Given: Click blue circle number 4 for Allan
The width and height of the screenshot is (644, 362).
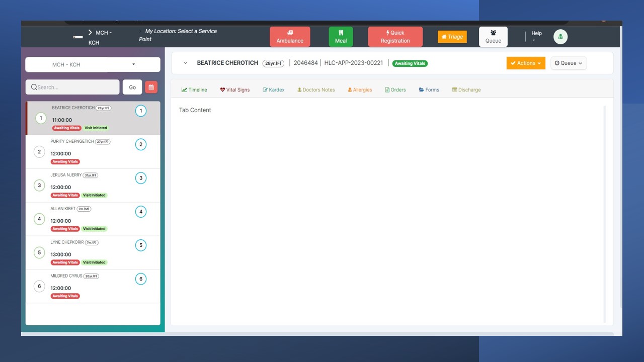Looking at the screenshot, I should click(141, 212).
